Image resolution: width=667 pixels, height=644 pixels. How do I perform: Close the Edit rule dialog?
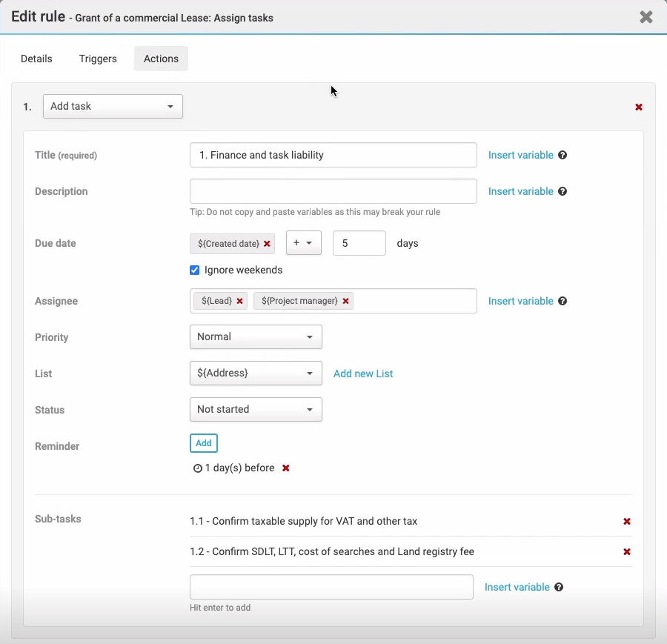click(x=646, y=17)
